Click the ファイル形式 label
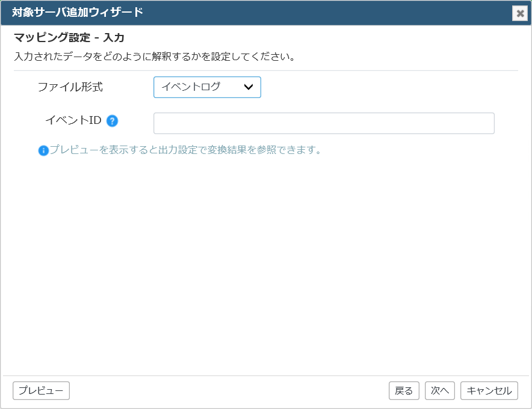 (70, 87)
